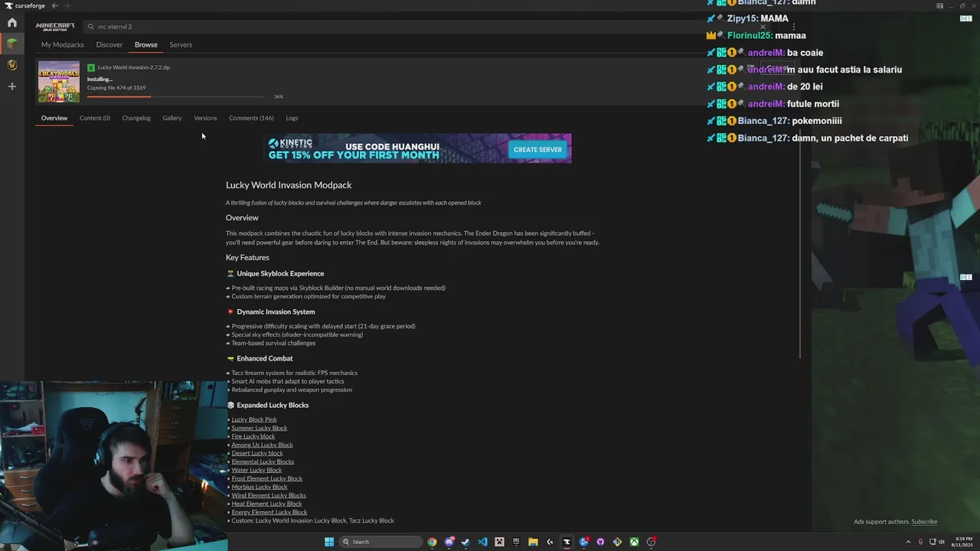980x551 pixels.
Task: Switch to Discover tab
Action: [109, 44]
